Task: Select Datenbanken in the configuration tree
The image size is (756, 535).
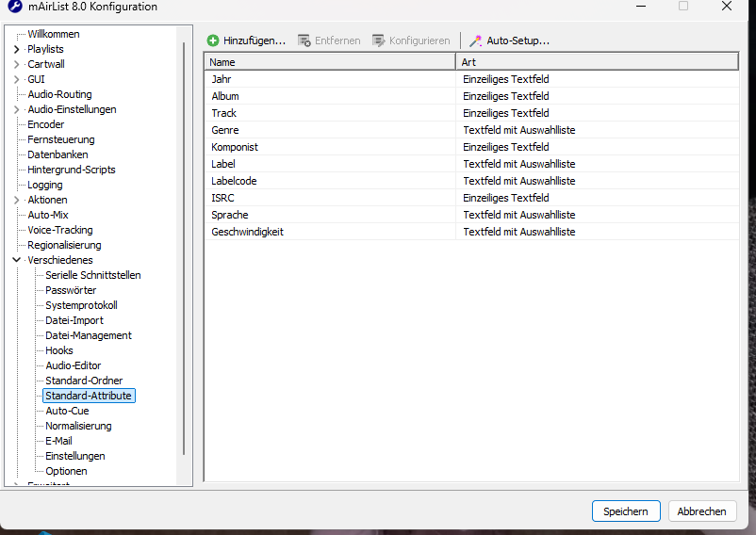Action: (58, 154)
